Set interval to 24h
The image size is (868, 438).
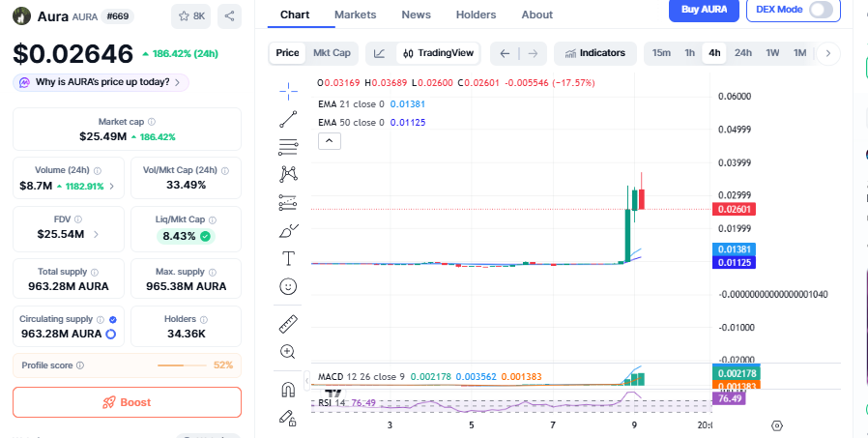click(743, 53)
